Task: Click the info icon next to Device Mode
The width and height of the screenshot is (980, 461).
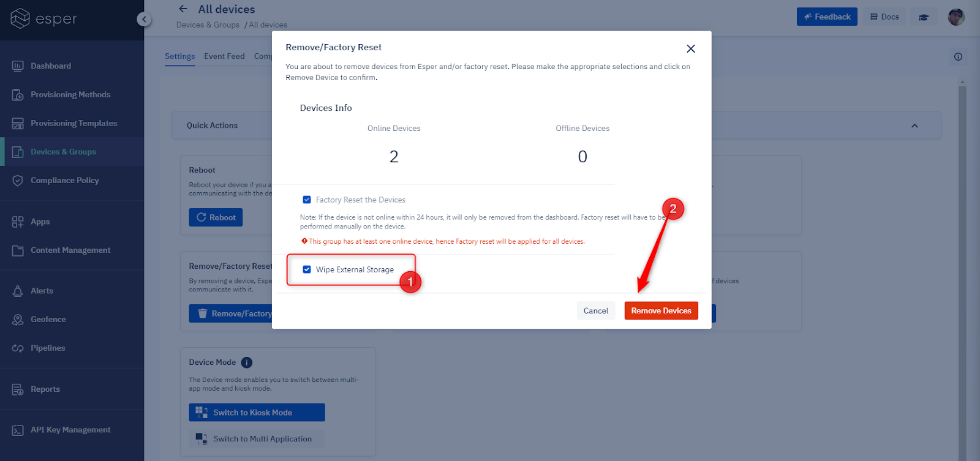Action: (x=247, y=362)
